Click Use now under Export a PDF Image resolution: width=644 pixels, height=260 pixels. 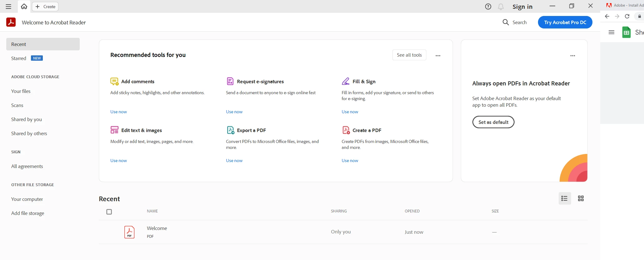coord(234,161)
